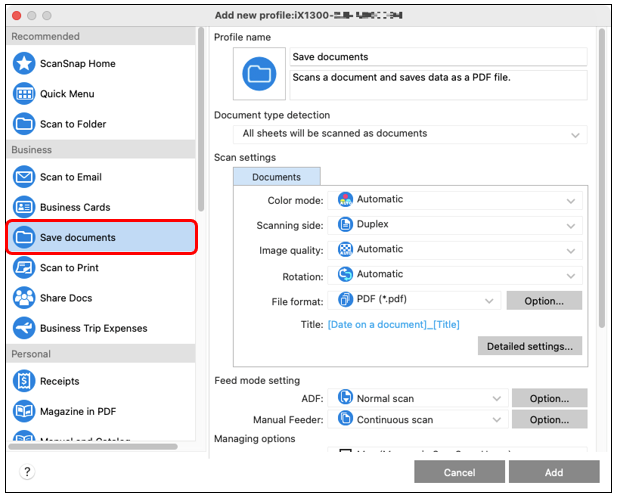Select the Receipts icon
This screenshot has height=498, width=617.
24,381
